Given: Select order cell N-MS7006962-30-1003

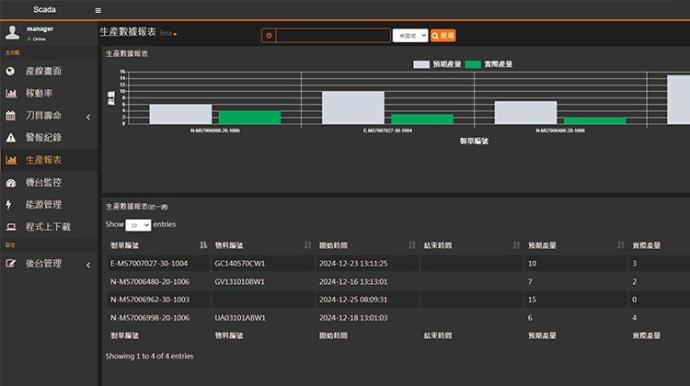Looking at the screenshot, I should coord(150,299).
